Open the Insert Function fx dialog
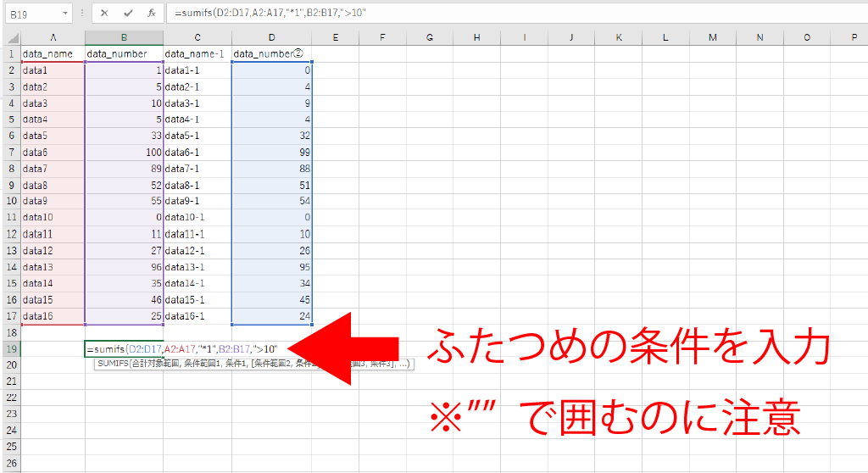 click(151, 14)
